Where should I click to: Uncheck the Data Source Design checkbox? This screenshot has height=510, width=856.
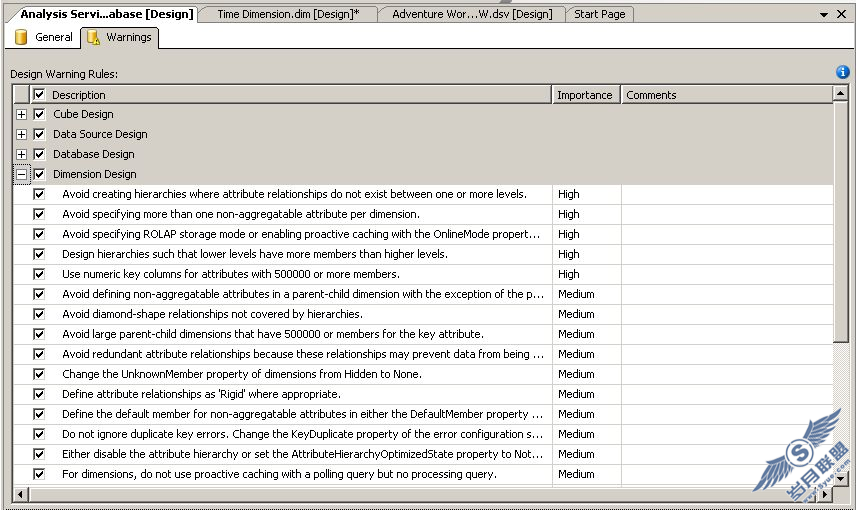click(39, 134)
